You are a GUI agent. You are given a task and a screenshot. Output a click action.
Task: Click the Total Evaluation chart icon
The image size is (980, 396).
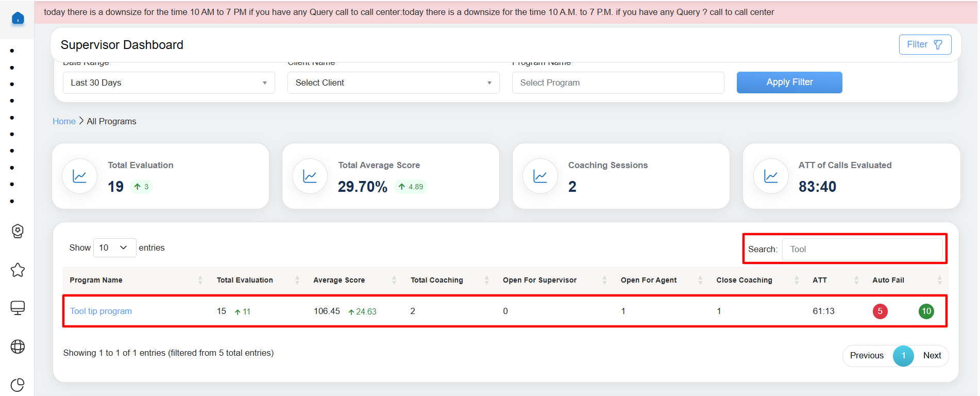coord(79,176)
